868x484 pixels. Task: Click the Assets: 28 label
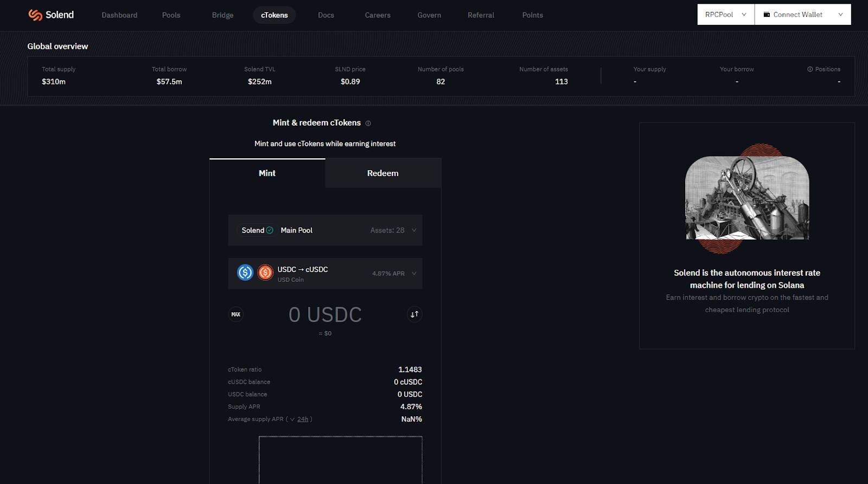[387, 230]
